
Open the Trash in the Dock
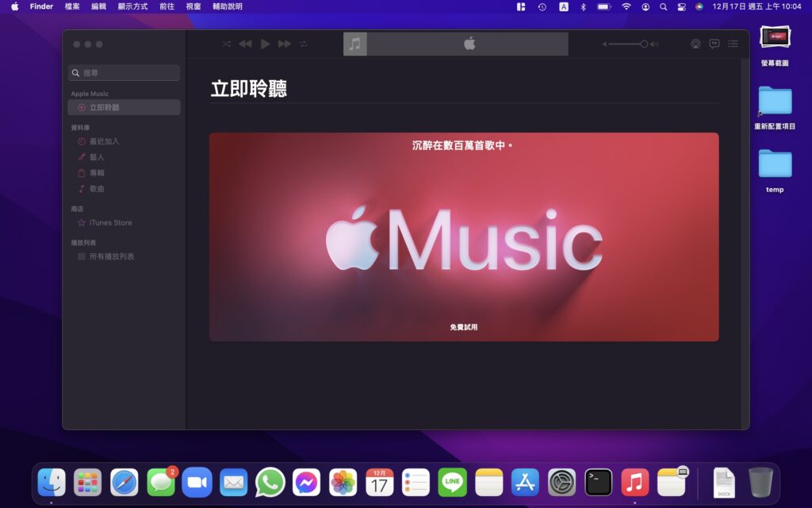tap(760, 482)
